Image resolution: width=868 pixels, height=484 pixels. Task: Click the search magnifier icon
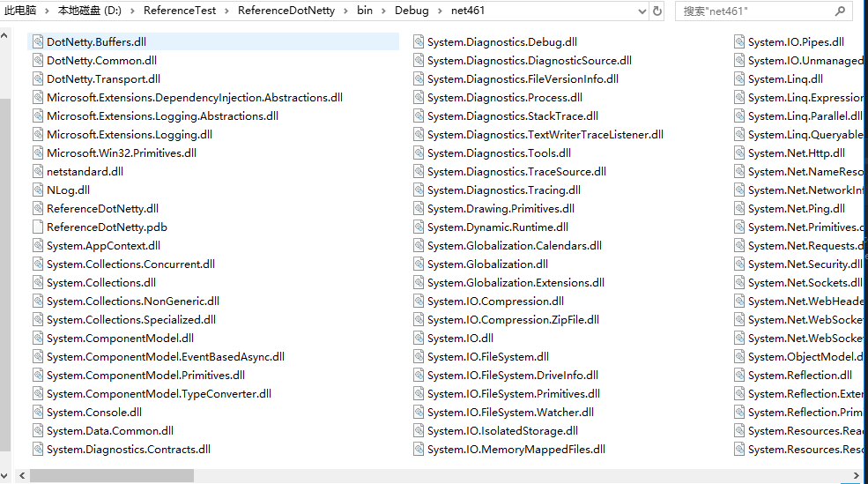[x=840, y=11]
